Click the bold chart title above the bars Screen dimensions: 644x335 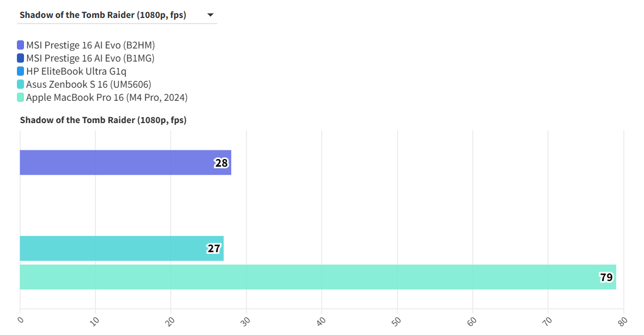[103, 120]
